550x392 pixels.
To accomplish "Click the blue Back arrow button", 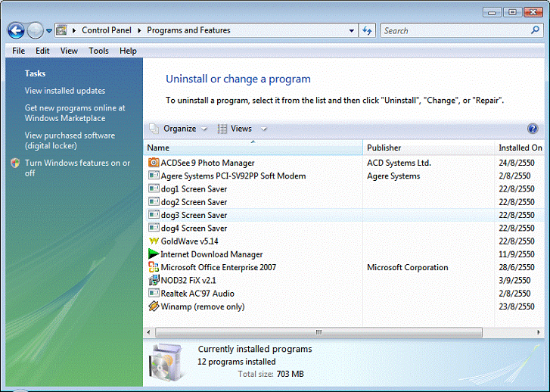I will pyautogui.click(x=16, y=30).
